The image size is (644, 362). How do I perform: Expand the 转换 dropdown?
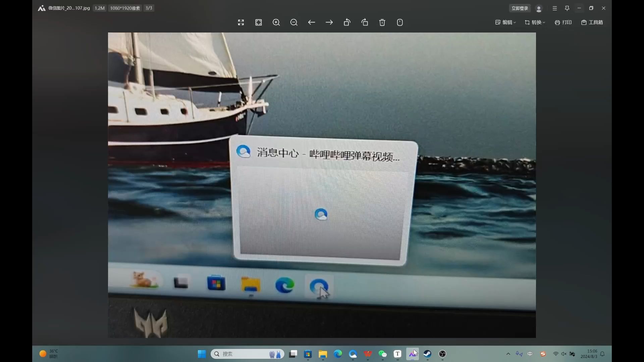pos(535,22)
